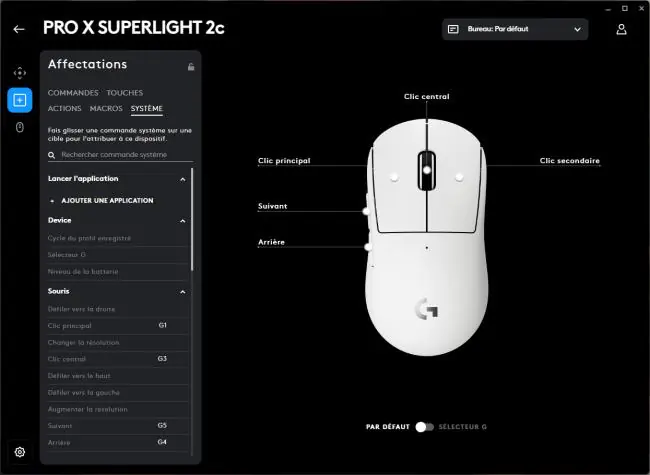Select the Clic secondaire button label
The height and width of the screenshot is (475, 650).
pyautogui.click(x=570, y=160)
